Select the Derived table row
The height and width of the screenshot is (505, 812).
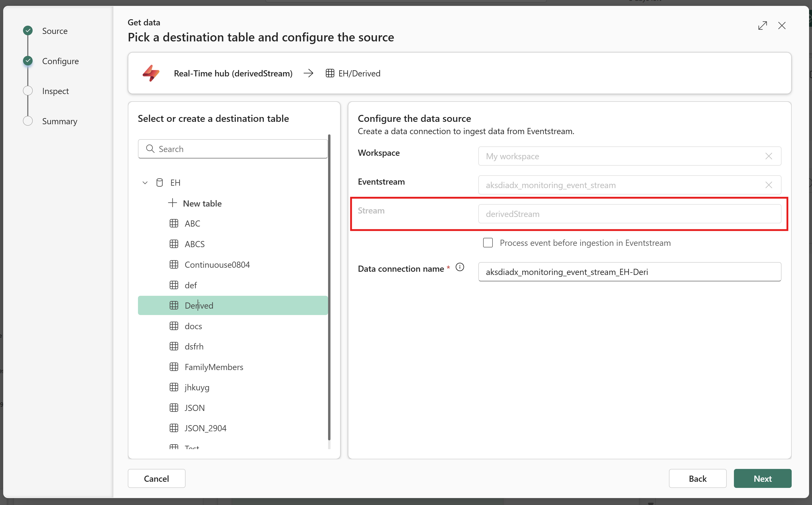click(x=233, y=305)
